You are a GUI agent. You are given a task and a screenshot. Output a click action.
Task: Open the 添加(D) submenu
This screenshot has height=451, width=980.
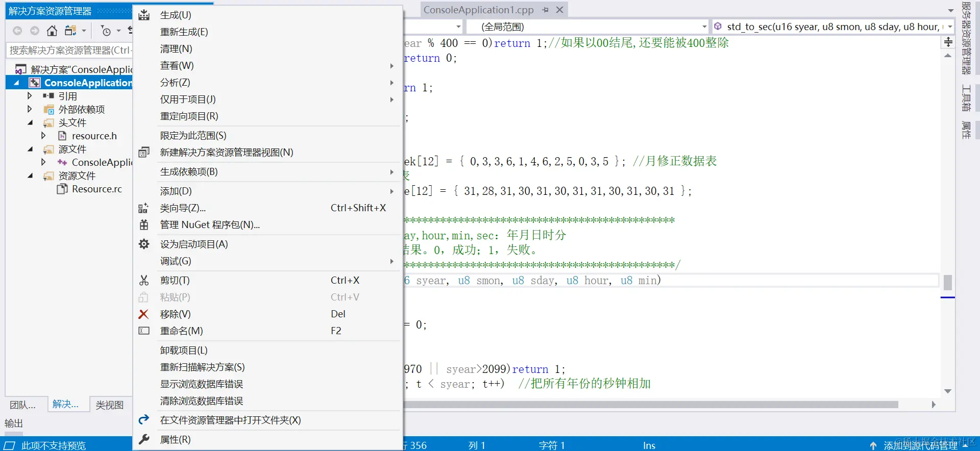tap(268, 191)
